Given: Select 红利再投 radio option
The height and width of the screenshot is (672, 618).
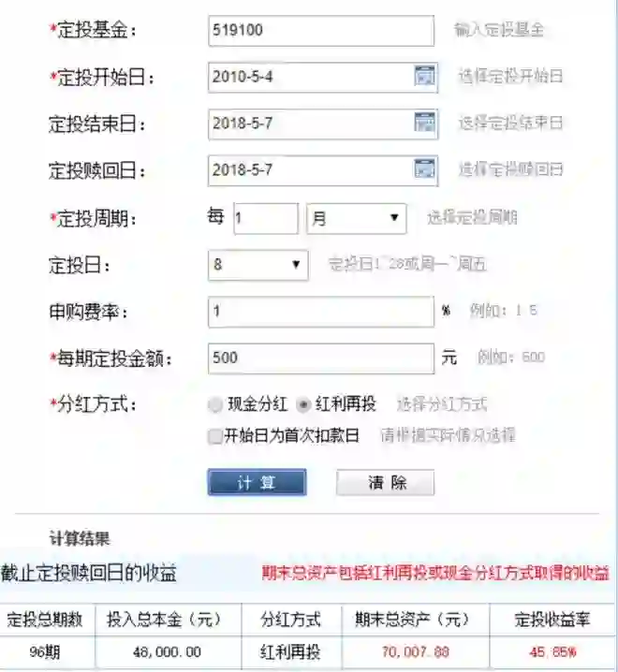Looking at the screenshot, I should point(303,405).
